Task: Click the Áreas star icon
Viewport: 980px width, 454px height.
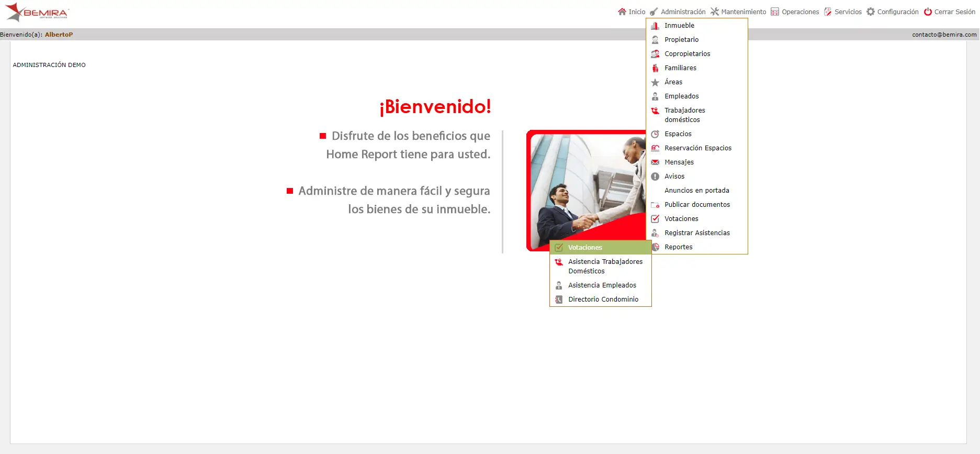Action: 655,82
